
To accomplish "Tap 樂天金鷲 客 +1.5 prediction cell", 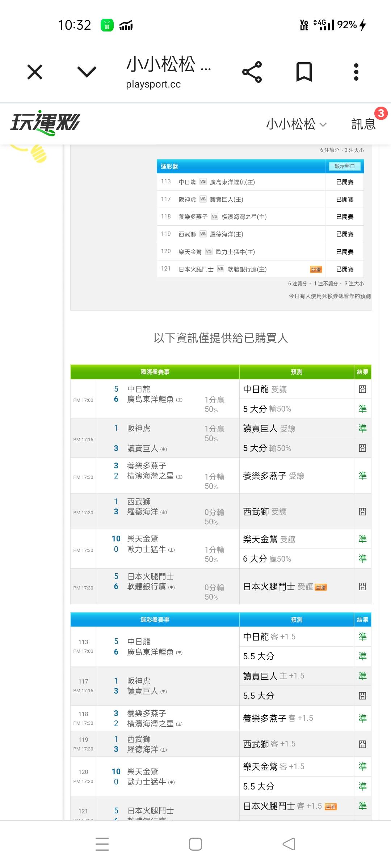I will pos(296,766).
